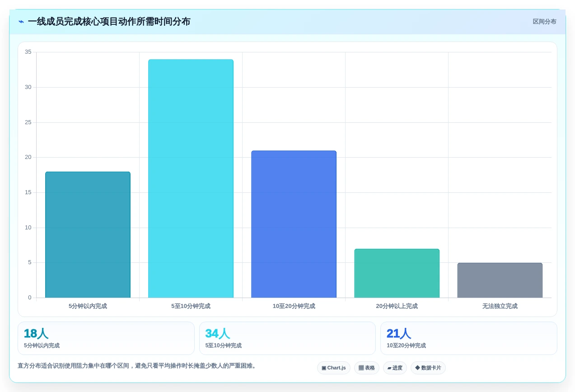Select the 21人 data card
Image resolution: width=575 pixels, height=392 pixels.
coord(469,338)
